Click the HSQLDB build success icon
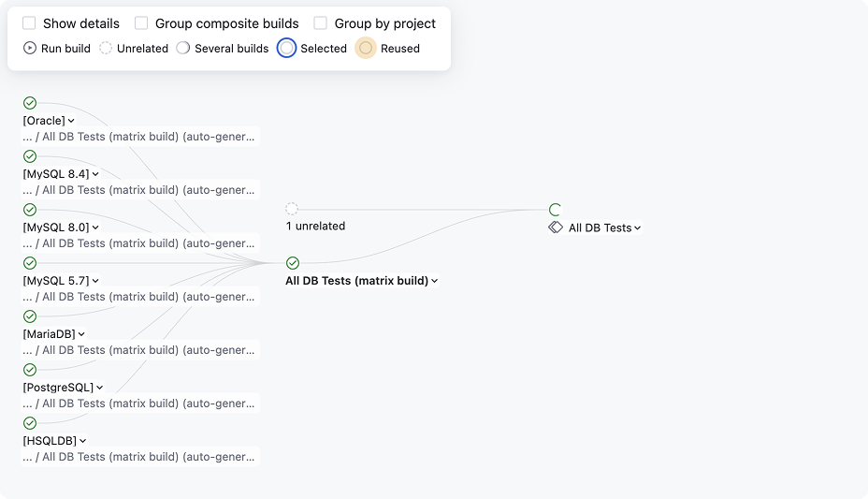868x499 pixels. [x=30, y=423]
